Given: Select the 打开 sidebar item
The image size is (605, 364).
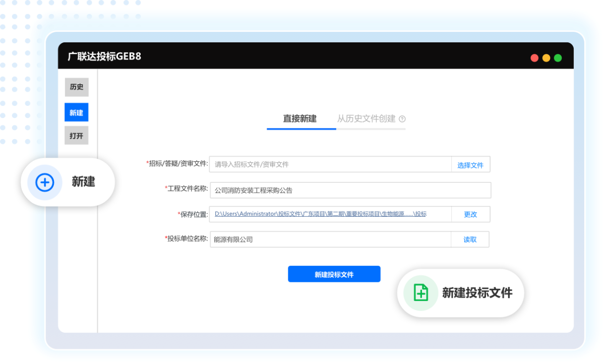Looking at the screenshot, I should pyautogui.click(x=76, y=135).
